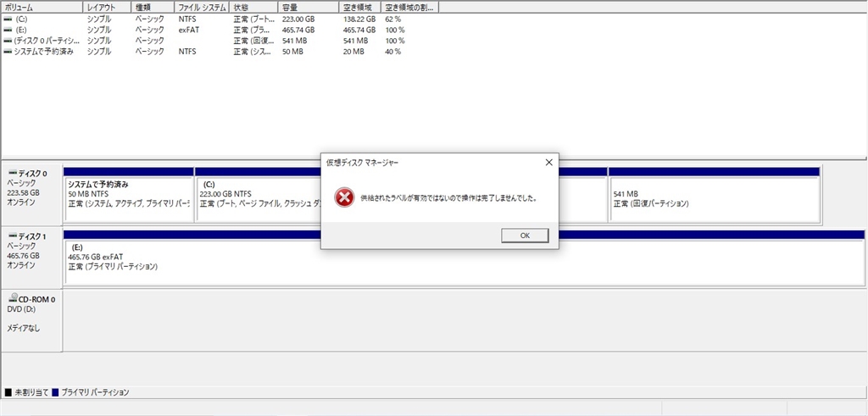
Task: Click the ディスク 0 disk icon
Action: coord(13,173)
